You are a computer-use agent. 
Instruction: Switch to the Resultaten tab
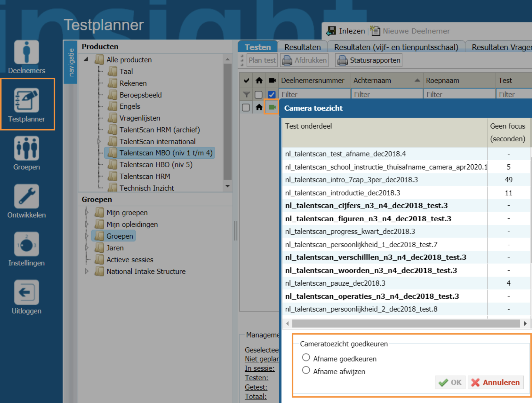[302, 47]
